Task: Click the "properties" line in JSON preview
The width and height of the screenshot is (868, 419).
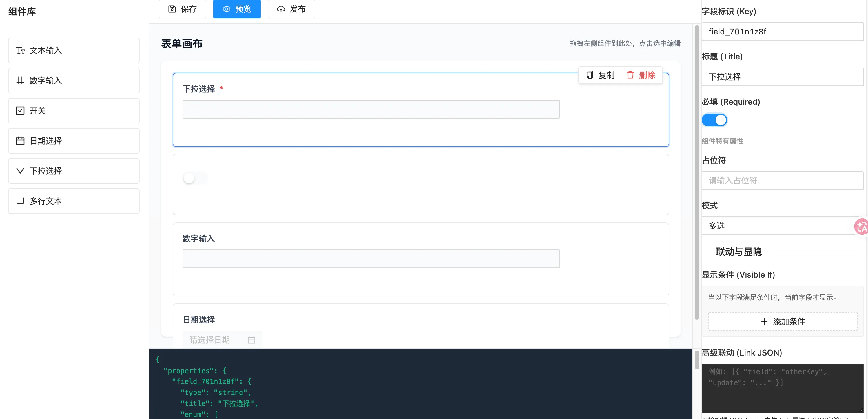Action: tap(195, 371)
